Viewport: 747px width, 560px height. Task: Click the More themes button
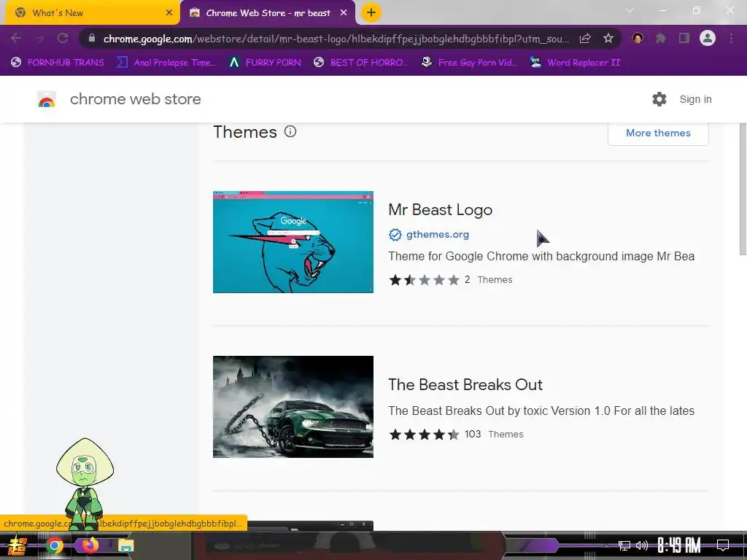(658, 133)
